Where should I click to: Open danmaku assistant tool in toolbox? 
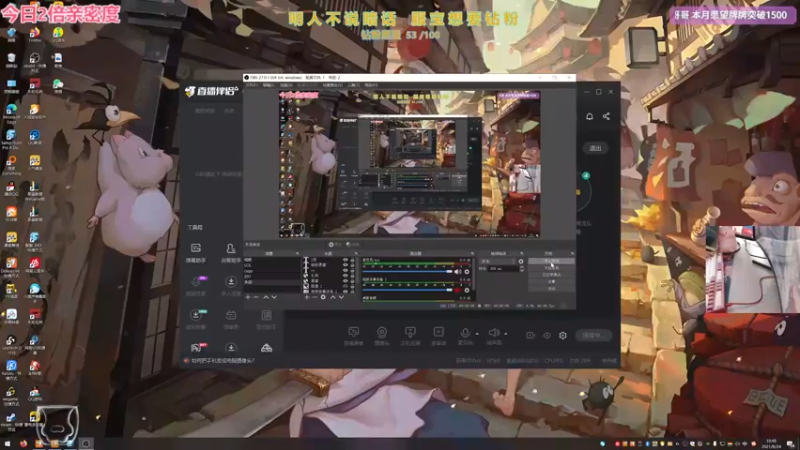point(196,253)
